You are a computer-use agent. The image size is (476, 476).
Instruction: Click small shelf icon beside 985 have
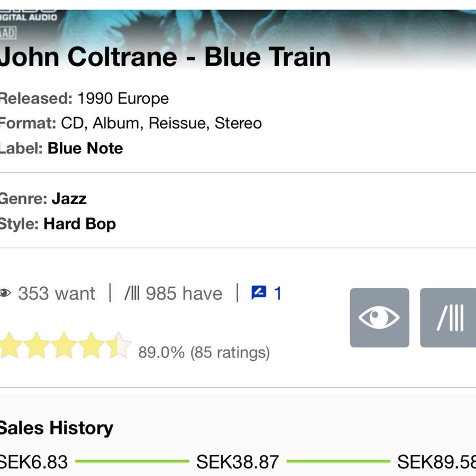(132, 294)
